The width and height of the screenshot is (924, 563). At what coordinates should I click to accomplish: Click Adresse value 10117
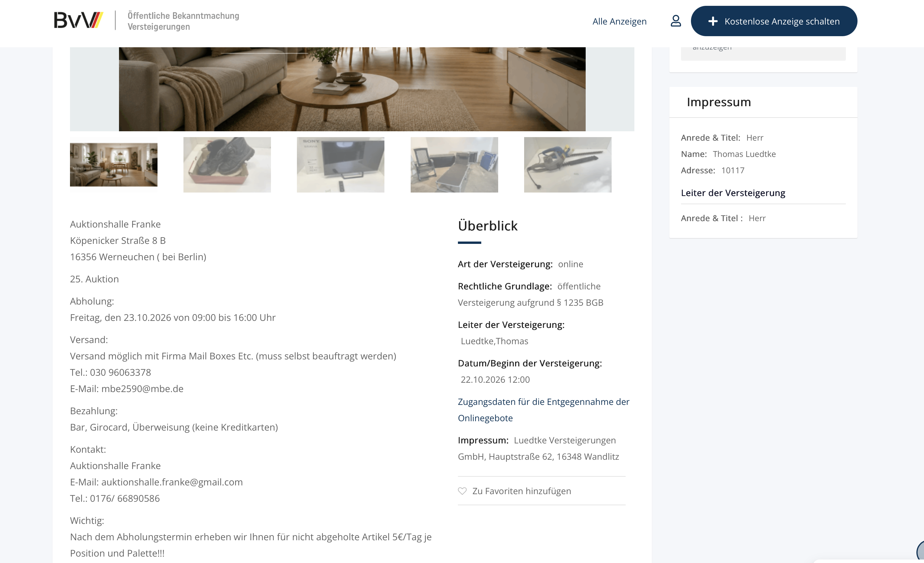[733, 170]
